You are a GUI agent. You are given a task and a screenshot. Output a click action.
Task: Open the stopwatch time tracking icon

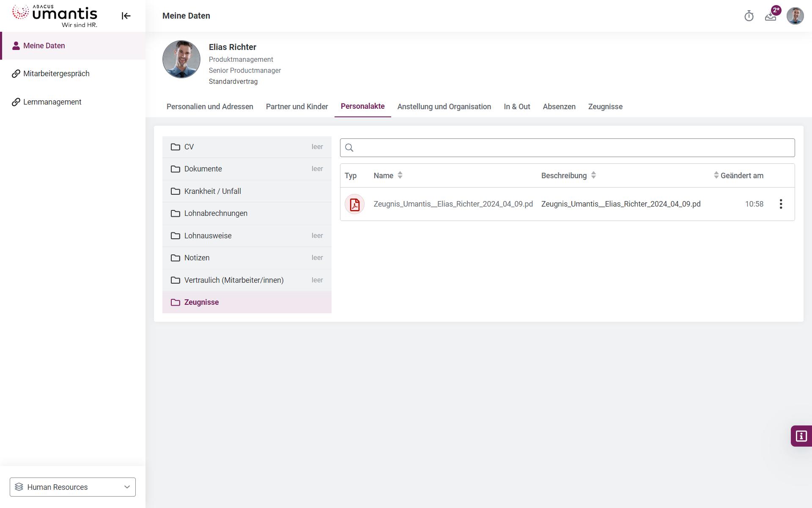(749, 16)
